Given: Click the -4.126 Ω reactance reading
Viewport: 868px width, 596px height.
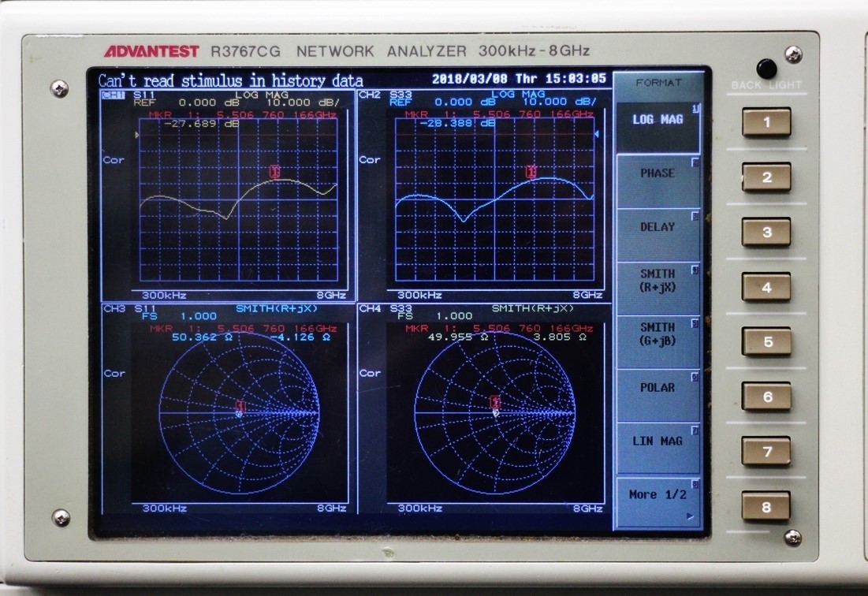Looking at the screenshot, I should click(300, 337).
